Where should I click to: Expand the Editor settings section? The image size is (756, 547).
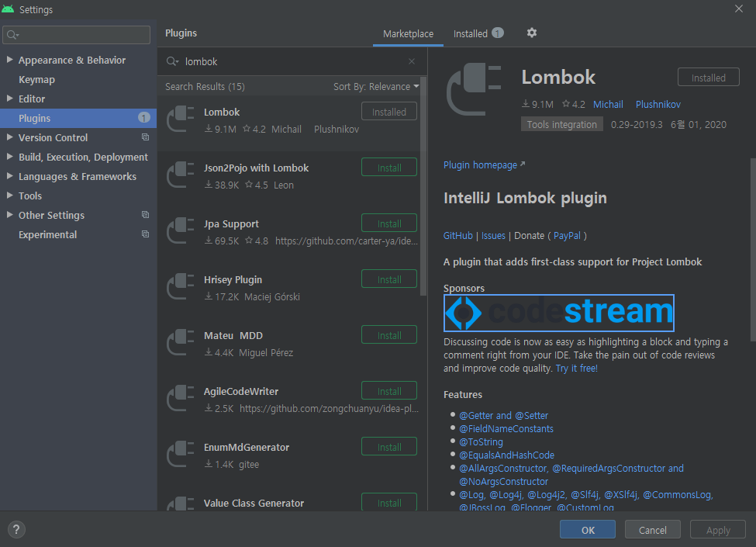[9, 99]
